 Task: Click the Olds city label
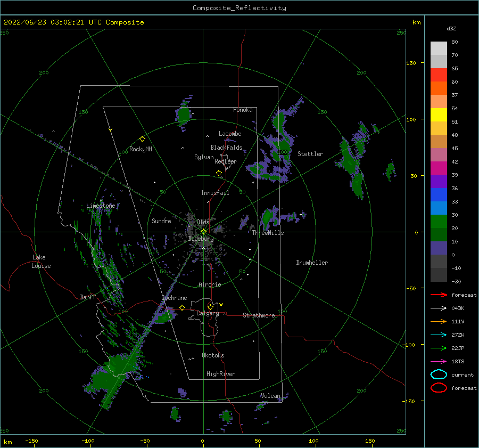pos(203,222)
